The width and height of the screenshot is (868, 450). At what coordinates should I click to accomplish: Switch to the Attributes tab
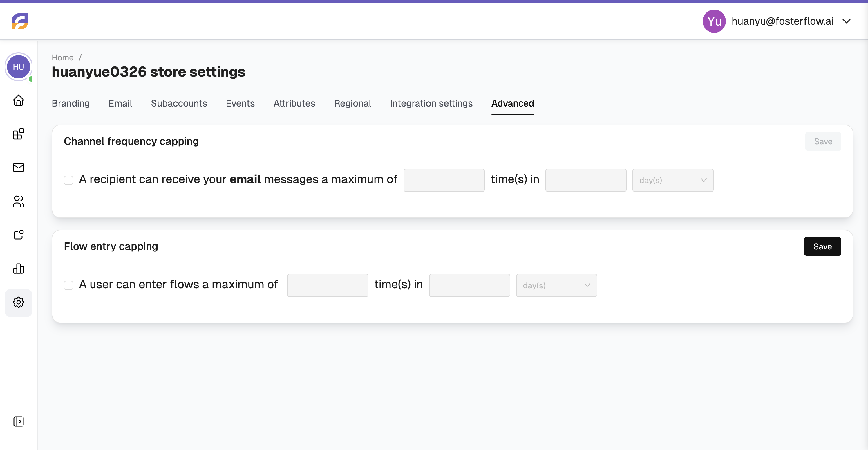[294, 103]
